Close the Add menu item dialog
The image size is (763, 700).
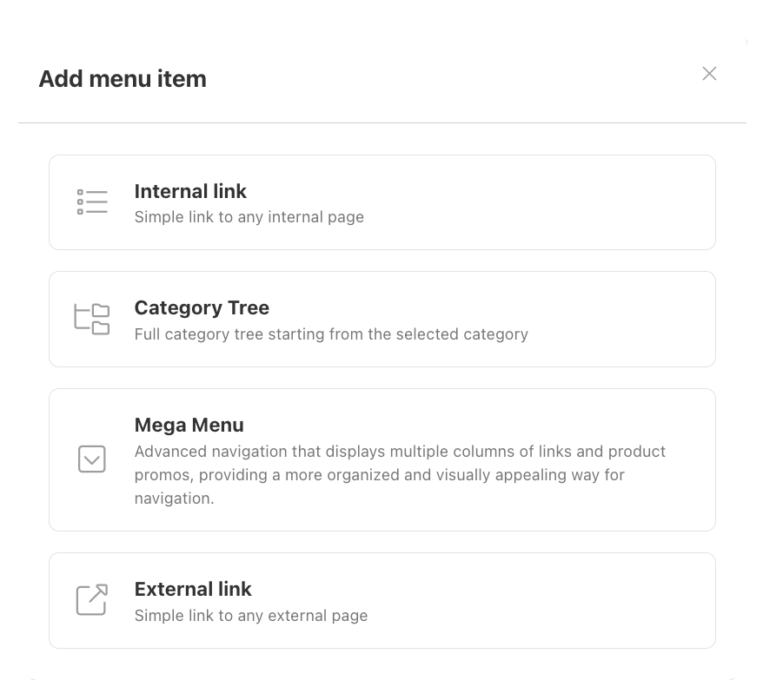coord(709,74)
